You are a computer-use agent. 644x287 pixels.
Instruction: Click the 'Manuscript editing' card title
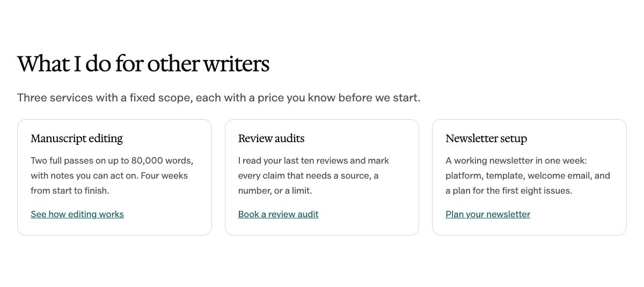point(77,138)
